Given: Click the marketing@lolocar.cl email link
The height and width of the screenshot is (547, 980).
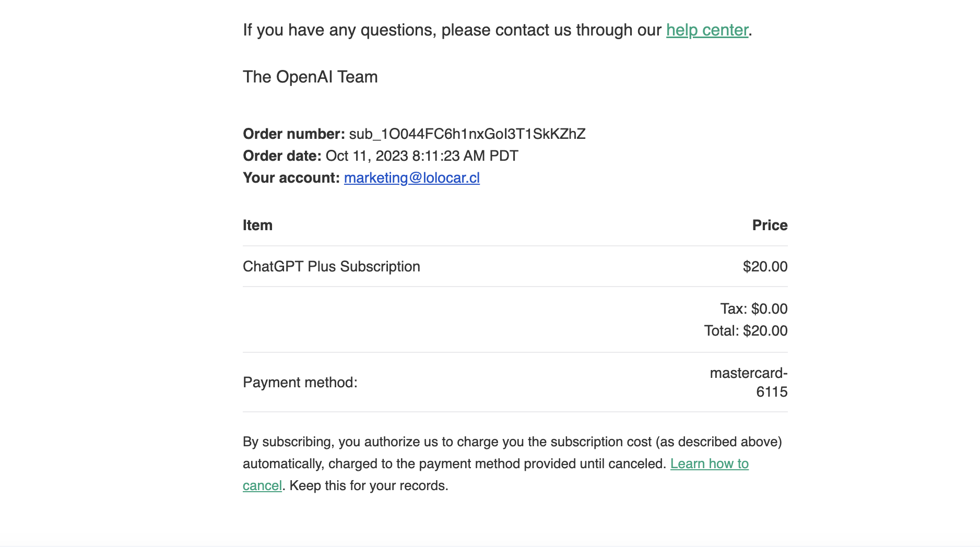Looking at the screenshot, I should 411,178.
